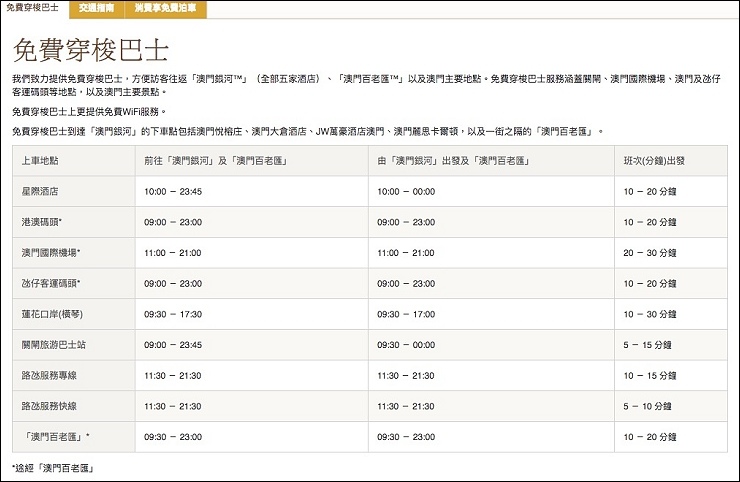Click the 5 – 10 分鐘 frequency cell
This screenshot has width=740, height=482.
coord(648,406)
